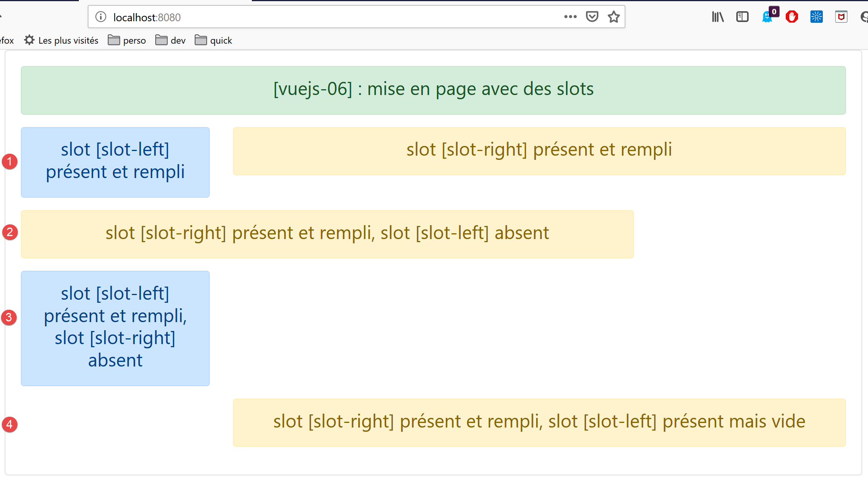Open the dev bookmarks folder
The height and width of the screenshot is (487, 868).
tap(170, 40)
